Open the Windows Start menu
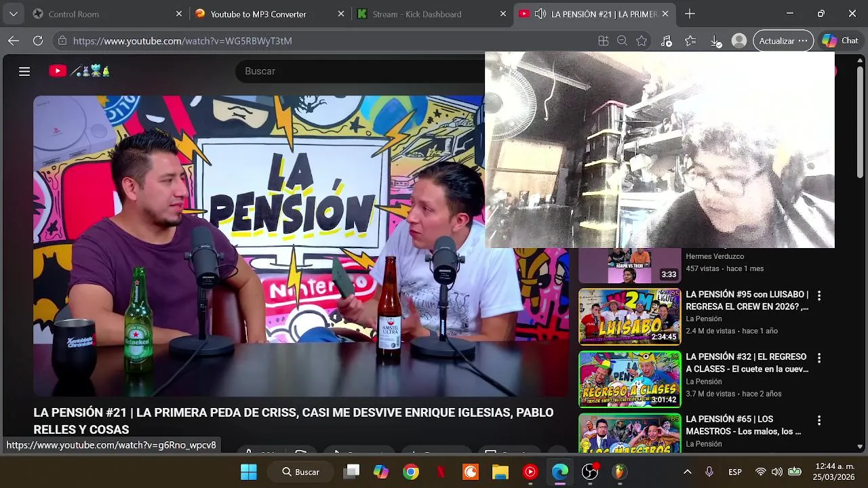Screen dimensions: 868x488 point(249,472)
